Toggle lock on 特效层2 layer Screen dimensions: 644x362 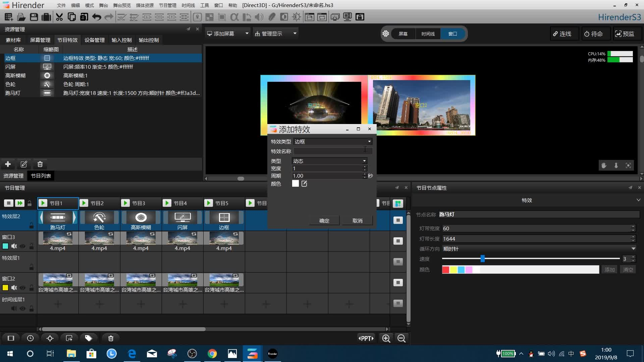[31, 225]
